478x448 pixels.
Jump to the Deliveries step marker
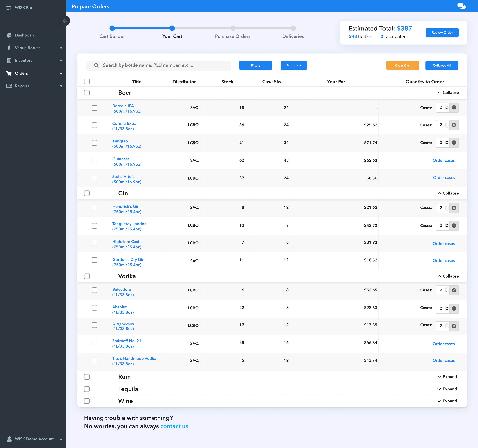pos(293,28)
